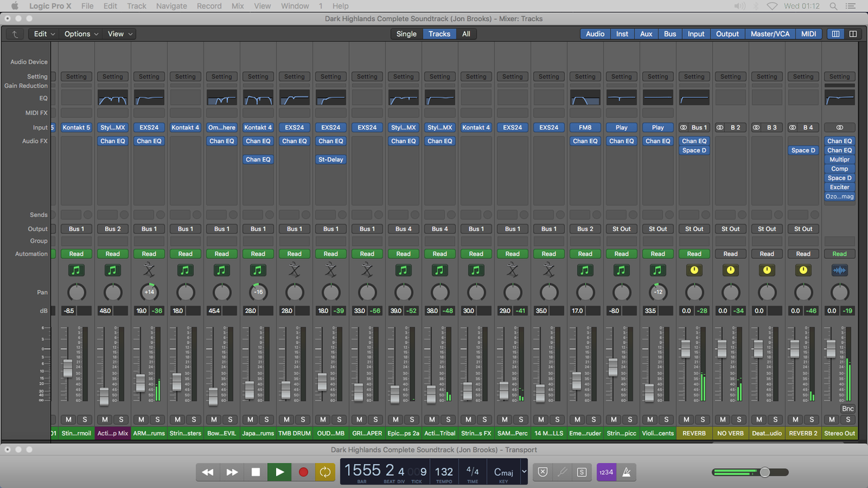The image size is (868, 488).
Task: Click the keyboard stand icon on GRI...APER track
Action: (367, 270)
